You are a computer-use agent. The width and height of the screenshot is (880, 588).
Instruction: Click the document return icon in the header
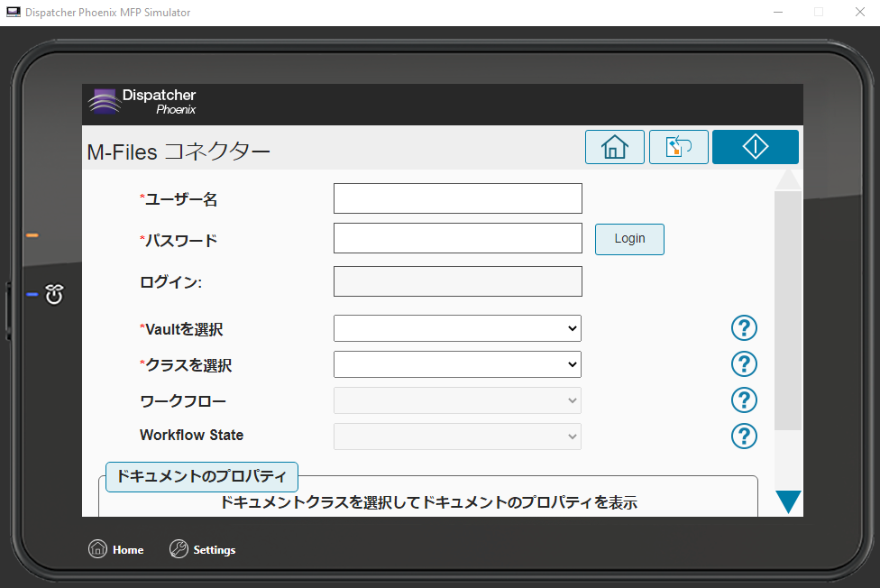(x=678, y=147)
